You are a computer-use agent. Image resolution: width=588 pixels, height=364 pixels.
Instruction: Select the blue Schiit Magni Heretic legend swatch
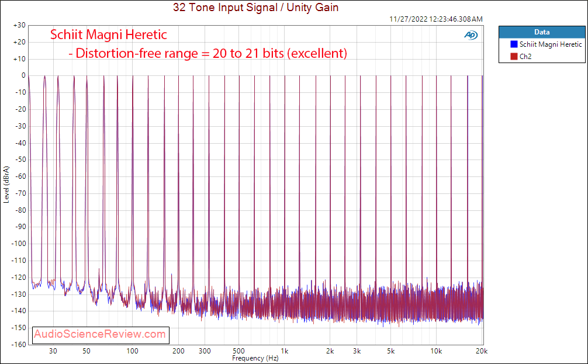[x=514, y=44]
